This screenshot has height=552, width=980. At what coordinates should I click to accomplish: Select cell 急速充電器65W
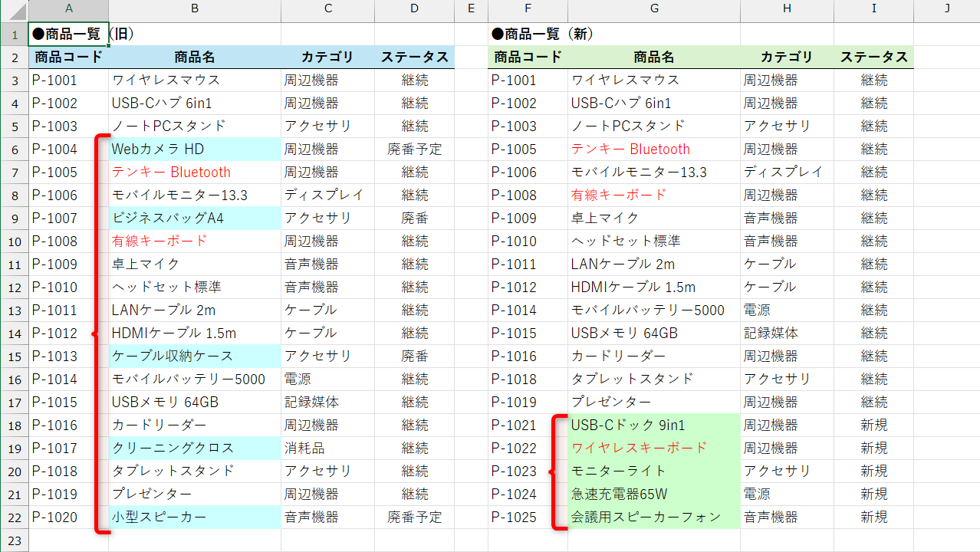coord(654,495)
